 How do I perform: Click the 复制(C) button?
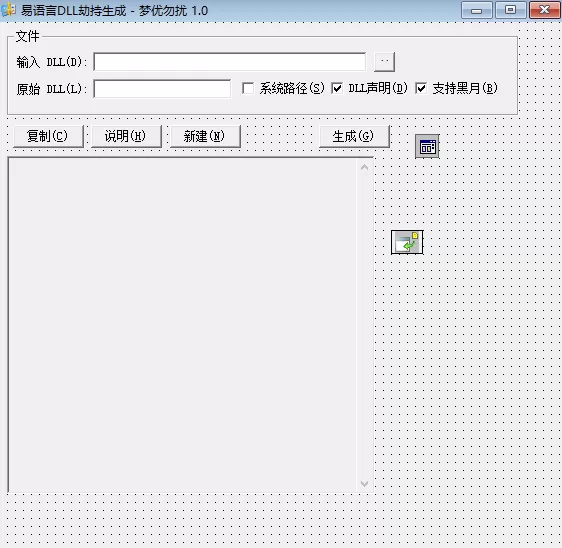click(48, 136)
